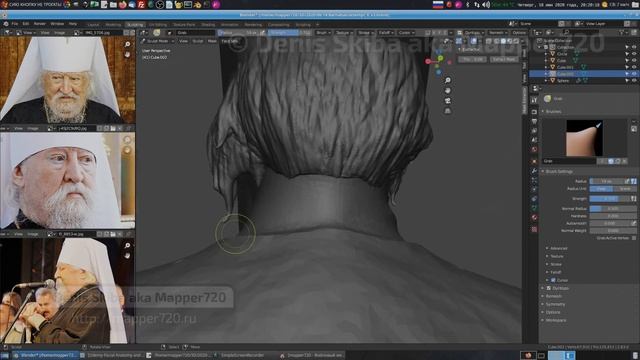The height and width of the screenshot is (360, 640).
Task: Collapse the Brush Settings panel
Action: pos(558,172)
